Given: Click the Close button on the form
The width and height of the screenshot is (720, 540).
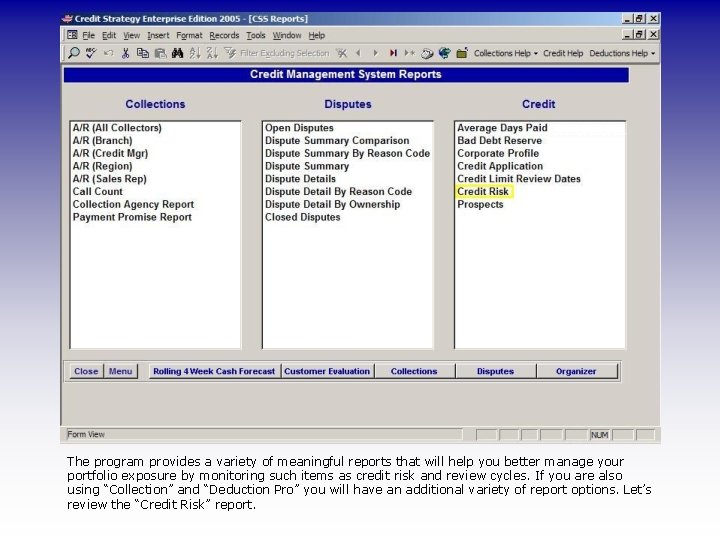Looking at the screenshot, I should coord(86,371).
